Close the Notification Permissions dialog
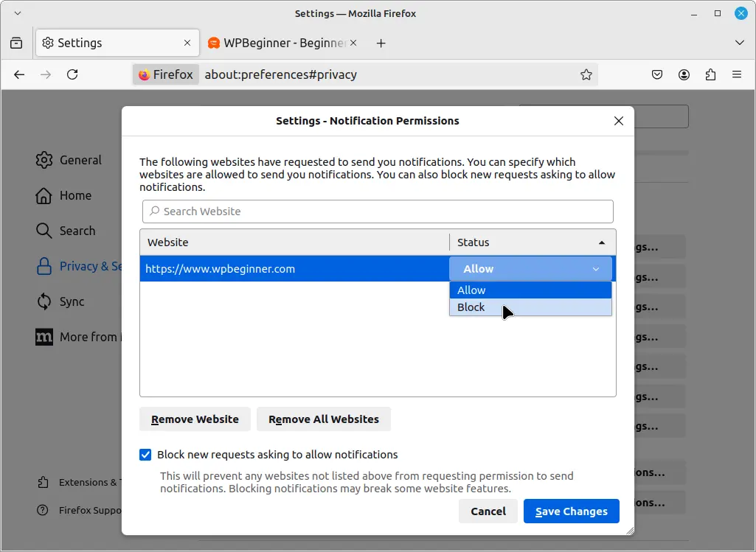This screenshot has height=552, width=756. pos(619,121)
